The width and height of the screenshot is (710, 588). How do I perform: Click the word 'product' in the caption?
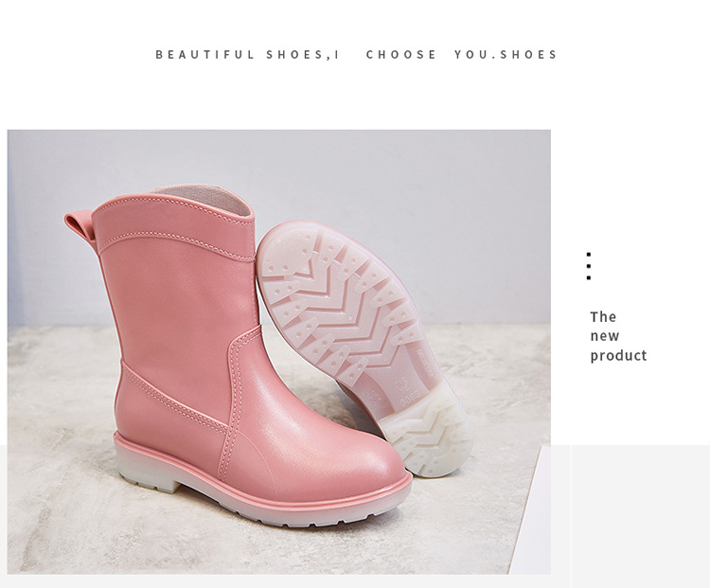pos(618,356)
